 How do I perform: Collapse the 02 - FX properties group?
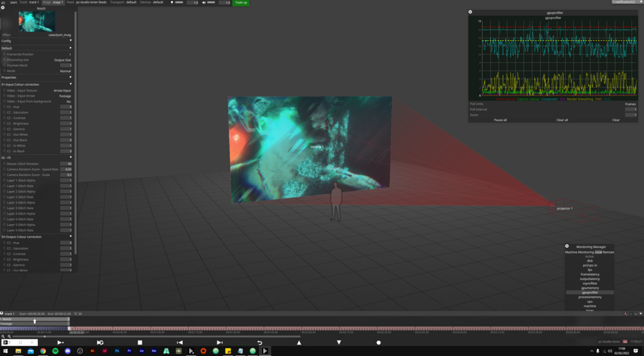click(x=70, y=158)
